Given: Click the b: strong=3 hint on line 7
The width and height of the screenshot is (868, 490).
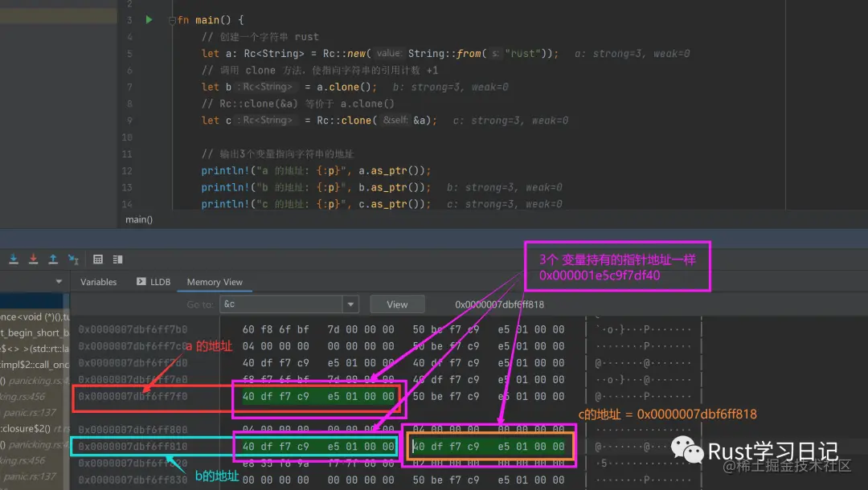Looking at the screenshot, I should point(451,87).
